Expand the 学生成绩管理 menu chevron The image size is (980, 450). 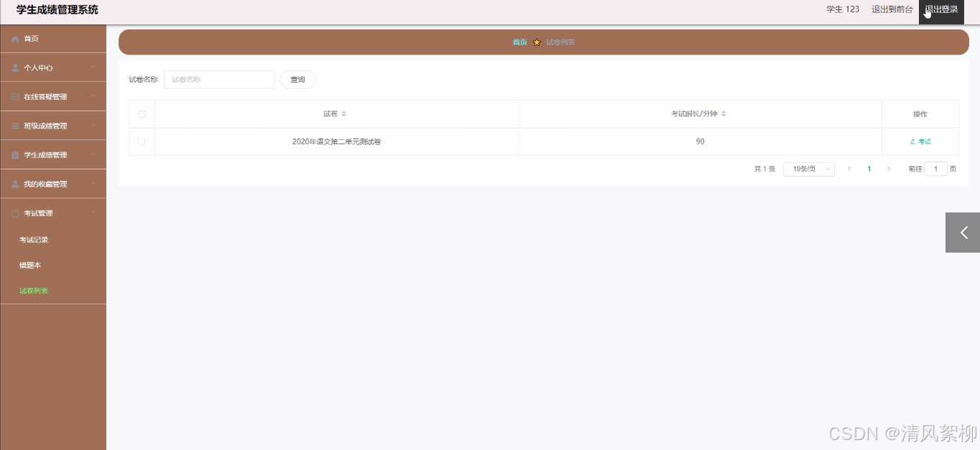click(x=93, y=155)
